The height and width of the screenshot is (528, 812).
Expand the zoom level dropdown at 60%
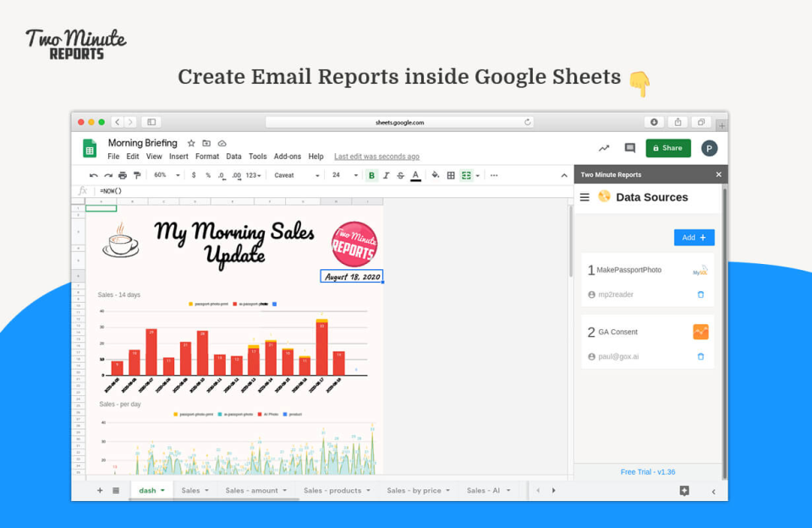click(166, 175)
